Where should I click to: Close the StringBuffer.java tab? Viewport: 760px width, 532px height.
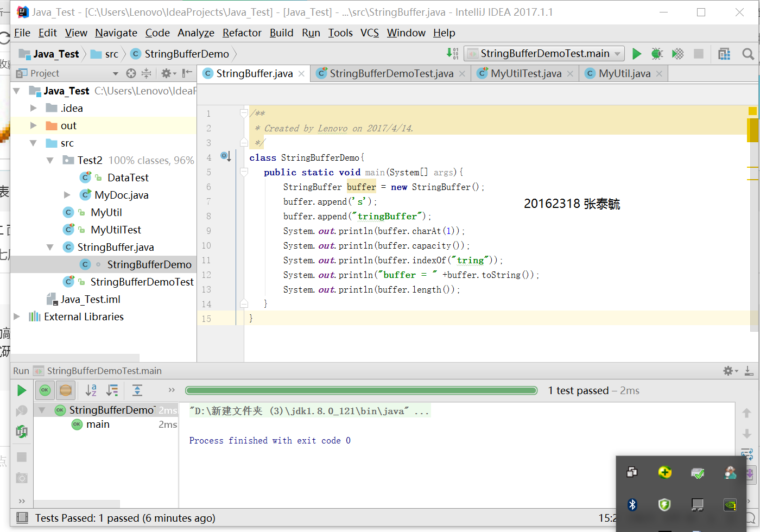point(301,73)
